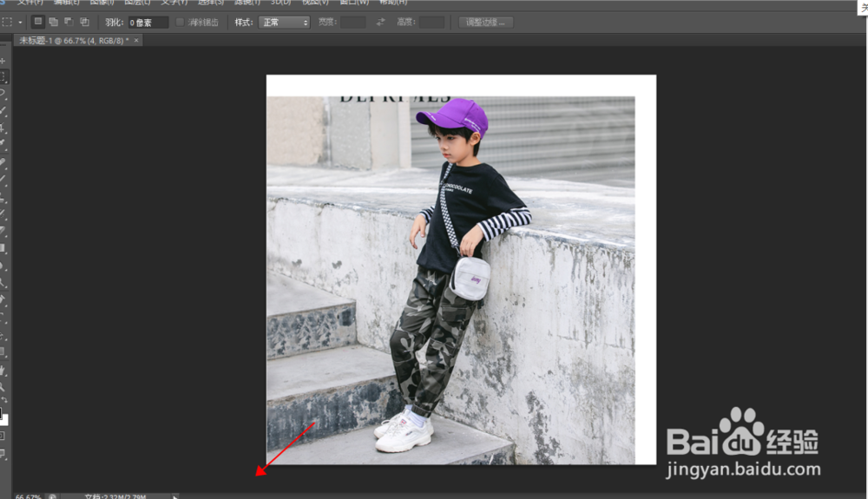Select the Hand tool
868x499 pixels.
[x=3, y=370]
